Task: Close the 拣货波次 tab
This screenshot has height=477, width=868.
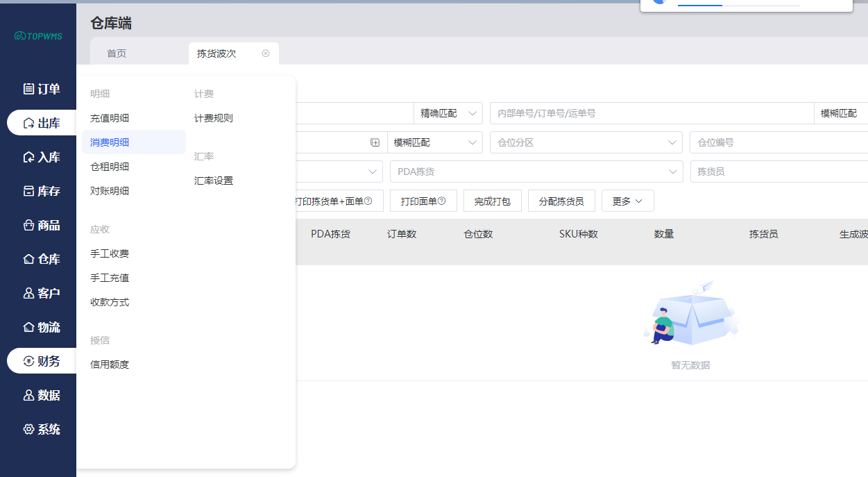Action: 266,53
